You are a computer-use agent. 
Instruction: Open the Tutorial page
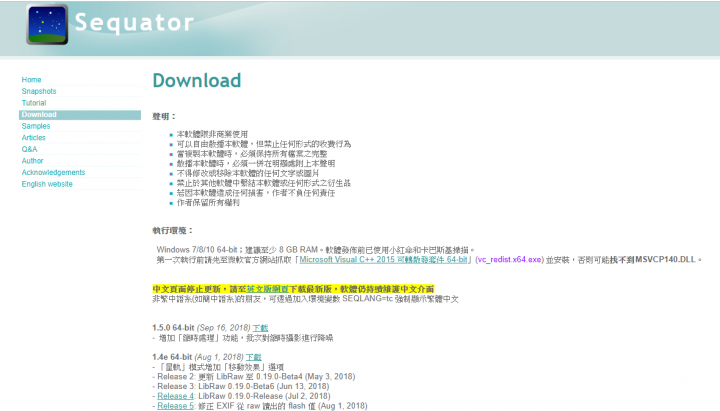click(34, 103)
